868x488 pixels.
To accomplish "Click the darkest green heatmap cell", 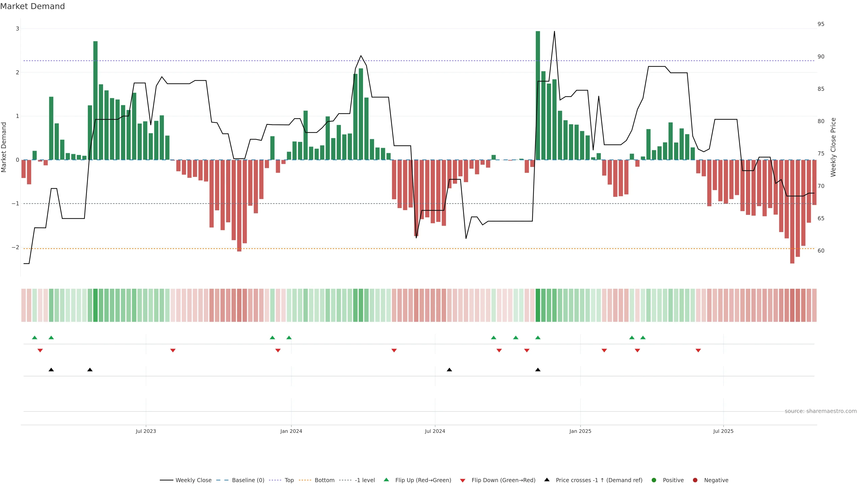I will pyautogui.click(x=538, y=305).
